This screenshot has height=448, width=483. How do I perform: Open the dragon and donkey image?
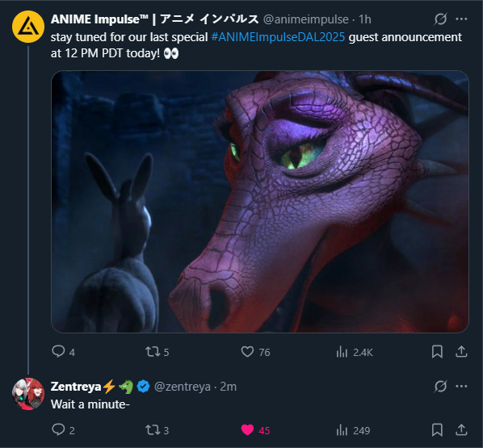260,202
